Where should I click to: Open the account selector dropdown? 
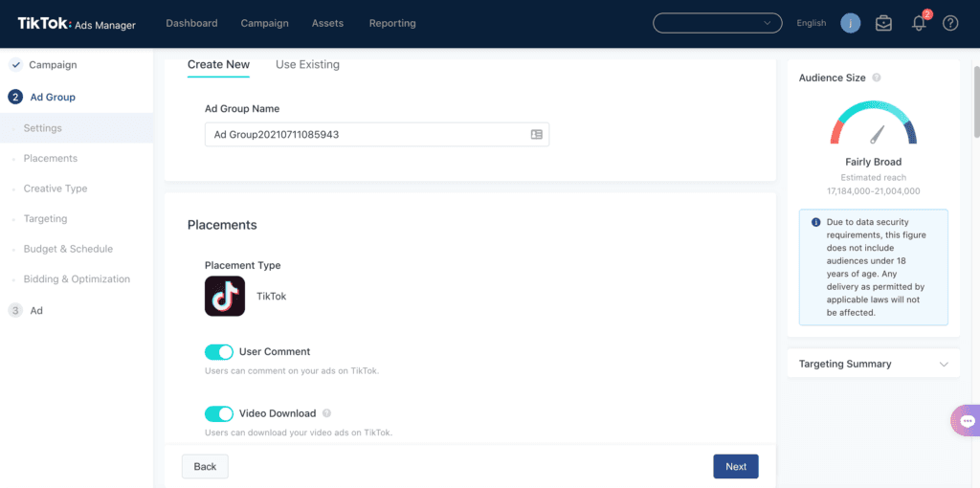pyautogui.click(x=717, y=23)
